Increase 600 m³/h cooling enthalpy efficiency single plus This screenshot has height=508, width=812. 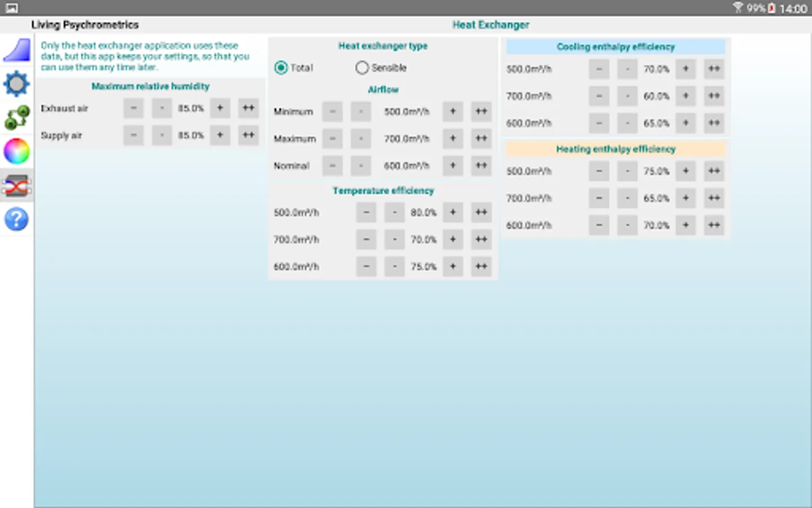coord(686,123)
